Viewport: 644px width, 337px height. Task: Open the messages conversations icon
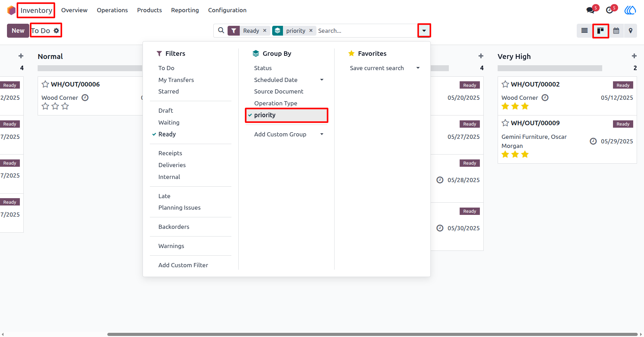coord(591,10)
